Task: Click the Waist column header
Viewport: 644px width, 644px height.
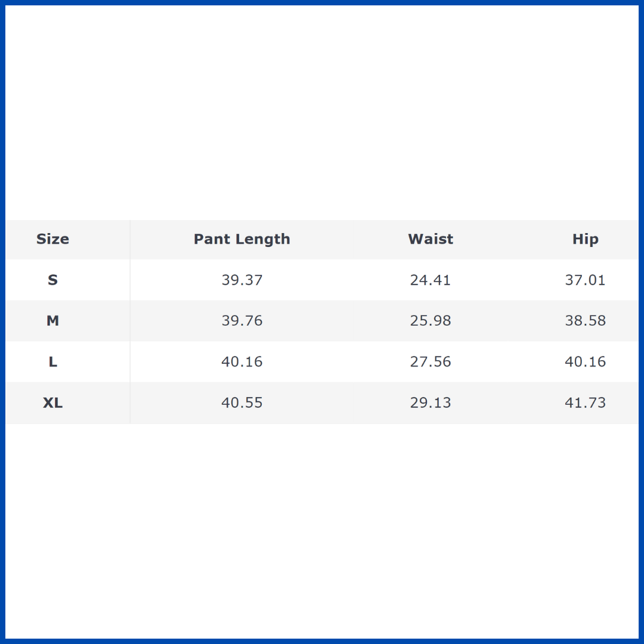Action: [x=431, y=239]
